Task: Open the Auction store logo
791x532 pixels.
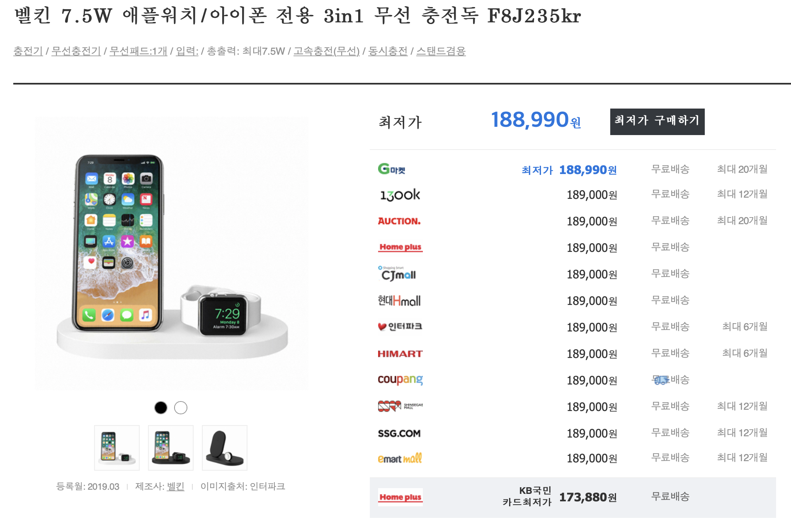Action: pyautogui.click(x=399, y=221)
